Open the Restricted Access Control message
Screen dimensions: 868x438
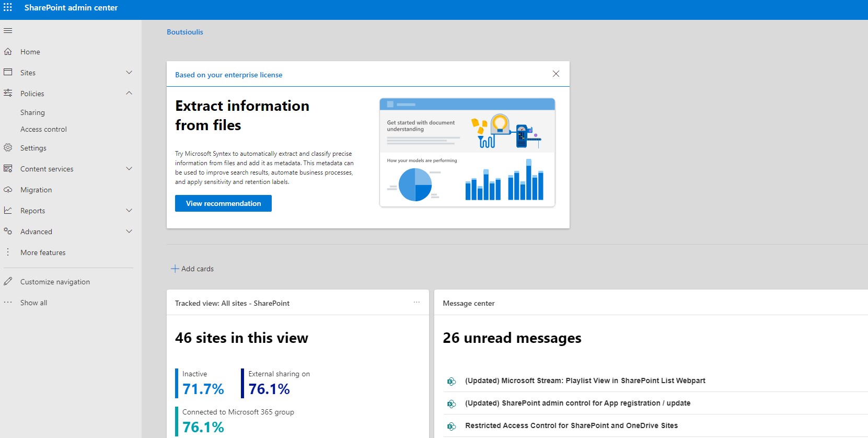(571, 425)
